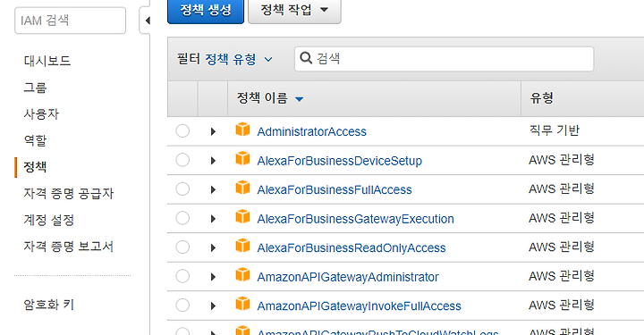Open 자격 증명 보고서 in the sidebar
644x335 pixels.
click(x=69, y=247)
